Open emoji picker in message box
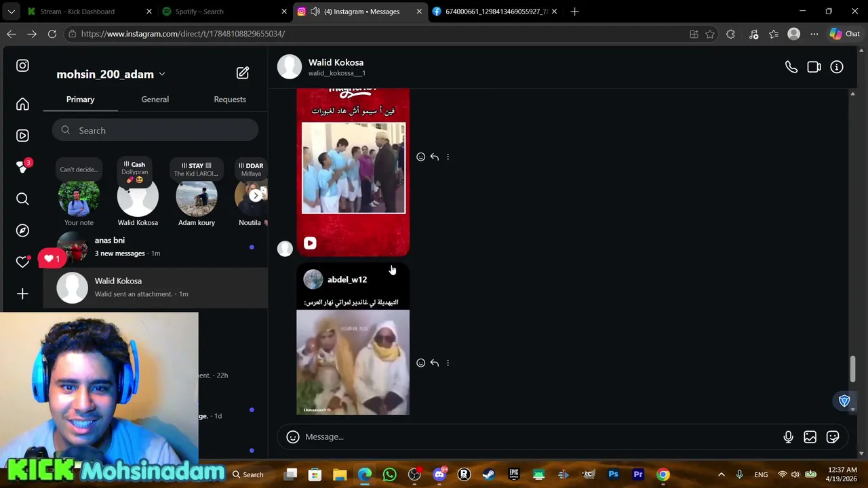The width and height of the screenshot is (868, 488). 293,437
